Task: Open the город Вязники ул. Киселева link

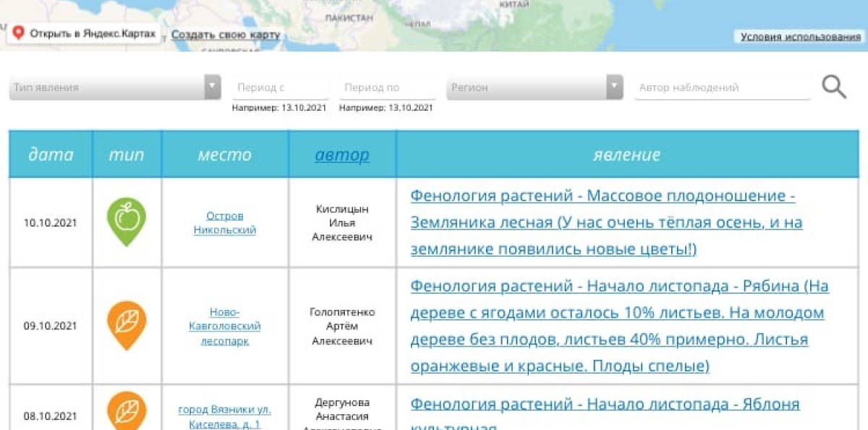Action: [225, 416]
